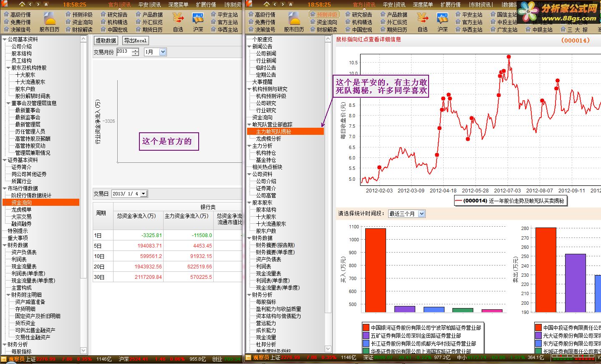This screenshot has width=601, height=364.
Task: Open the 1月 month dropdown
Action: tap(163, 52)
